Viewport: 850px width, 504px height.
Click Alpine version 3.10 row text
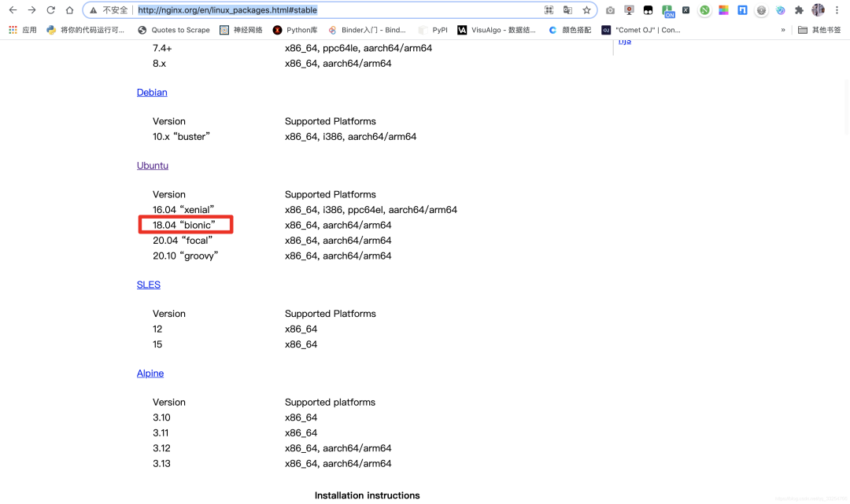point(161,418)
